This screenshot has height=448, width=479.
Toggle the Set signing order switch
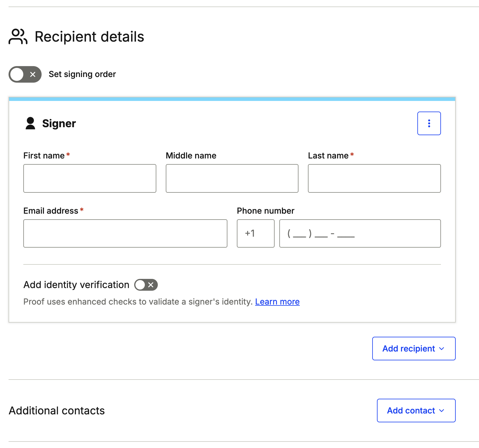tap(25, 74)
